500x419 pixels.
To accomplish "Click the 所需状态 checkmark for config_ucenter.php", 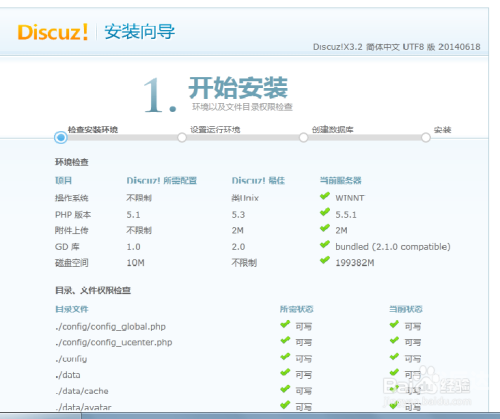I will (285, 340).
